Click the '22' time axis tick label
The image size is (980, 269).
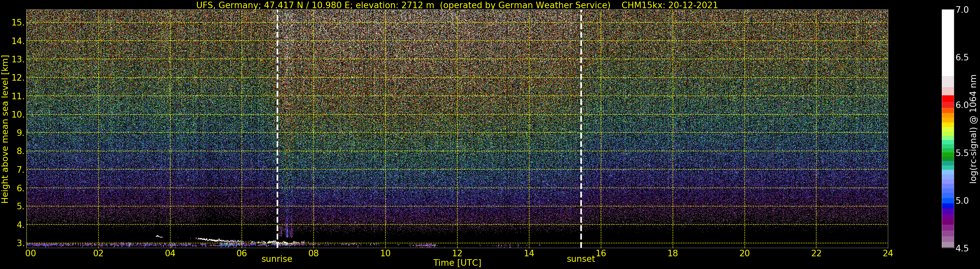[x=816, y=253]
